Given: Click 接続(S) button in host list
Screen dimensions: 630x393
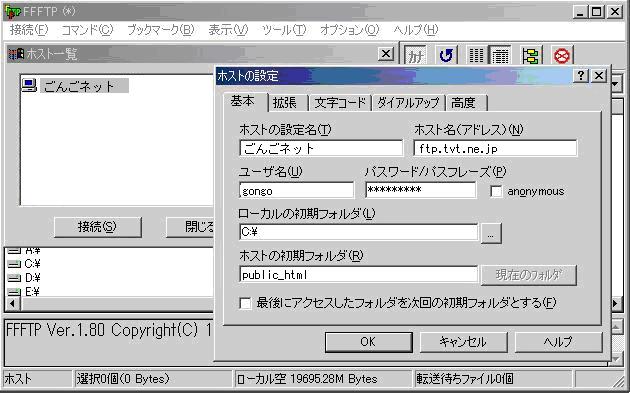Looking at the screenshot, I should coord(98,227).
